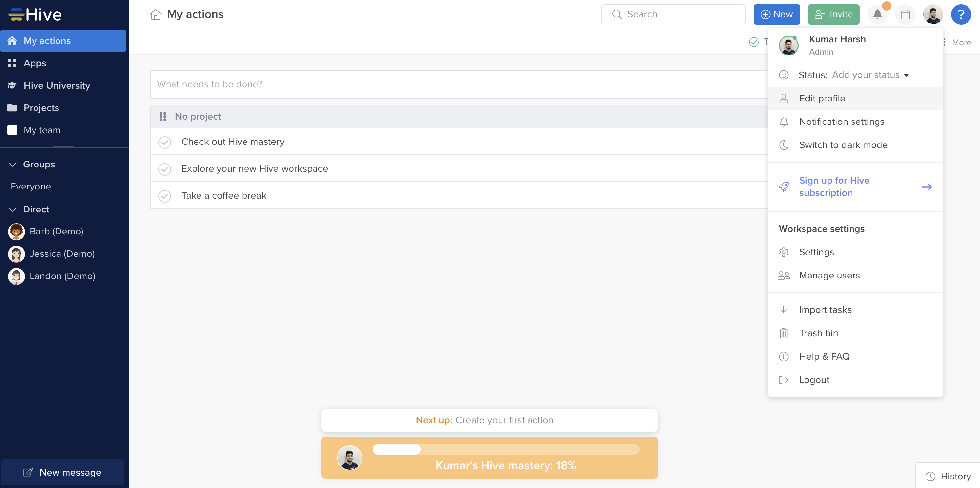Viewport: 980px width, 488px height.
Task: Open Everyone group
Action: point(31,186)
